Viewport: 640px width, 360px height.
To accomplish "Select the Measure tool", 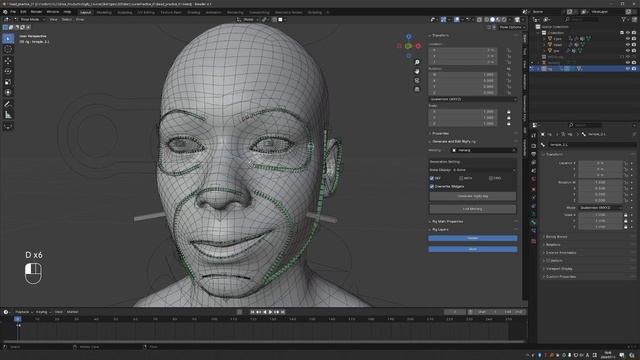I will pos(8,115).
